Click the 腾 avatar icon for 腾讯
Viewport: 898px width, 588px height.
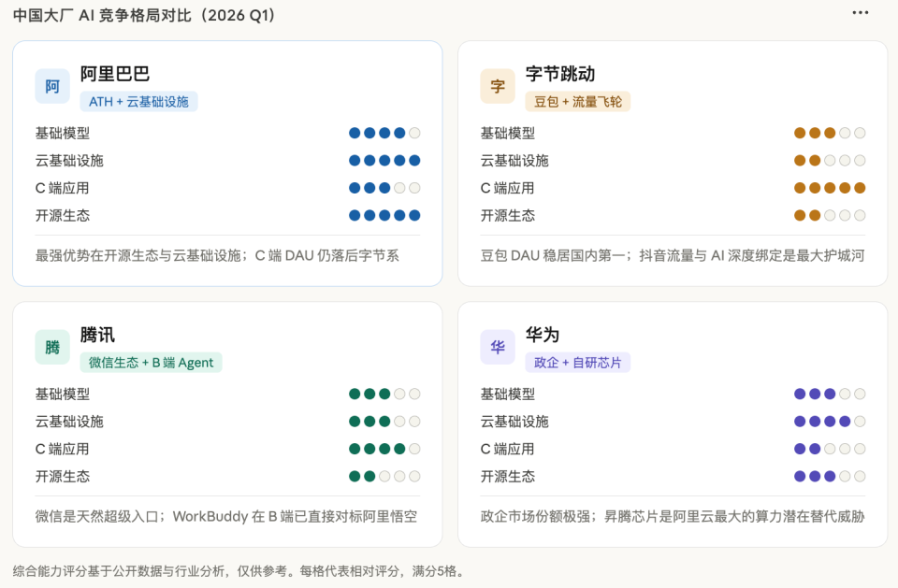[x=52, y=347]
